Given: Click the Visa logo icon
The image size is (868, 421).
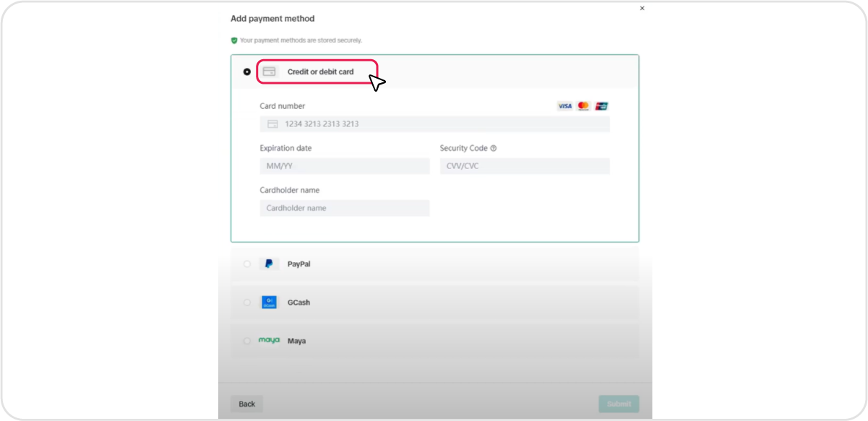Looking at the screenshot, I should (x=564, y=106).
